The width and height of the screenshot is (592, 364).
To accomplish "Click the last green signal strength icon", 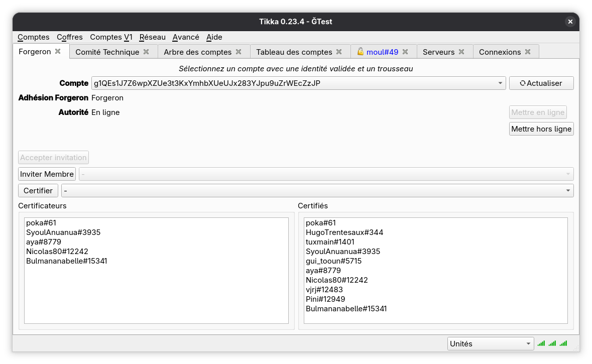I will 563,343.
